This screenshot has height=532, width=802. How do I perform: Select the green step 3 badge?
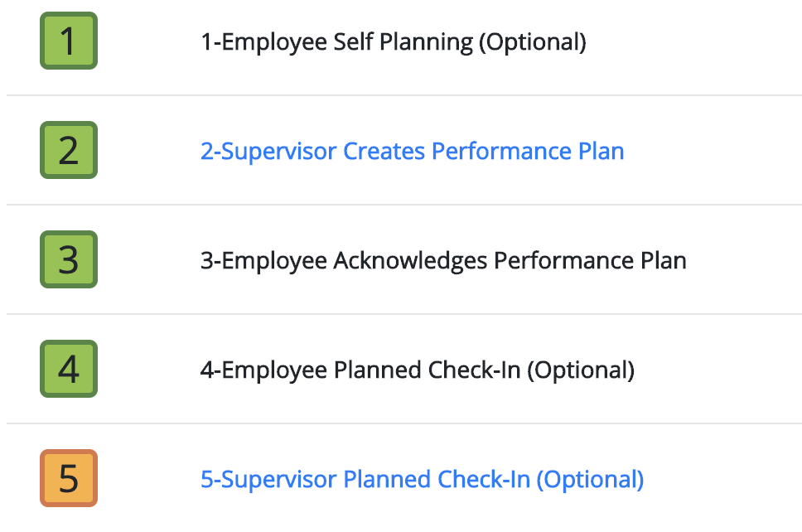(x=69, y=259)
